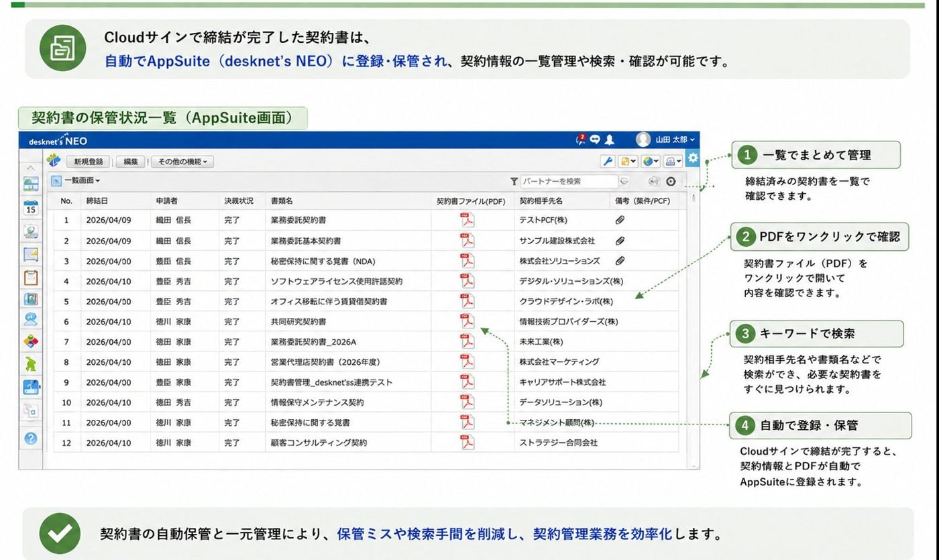
Task: Select the ストラテジー合同会社 partner cell
Action: click(x=558, y=443)
